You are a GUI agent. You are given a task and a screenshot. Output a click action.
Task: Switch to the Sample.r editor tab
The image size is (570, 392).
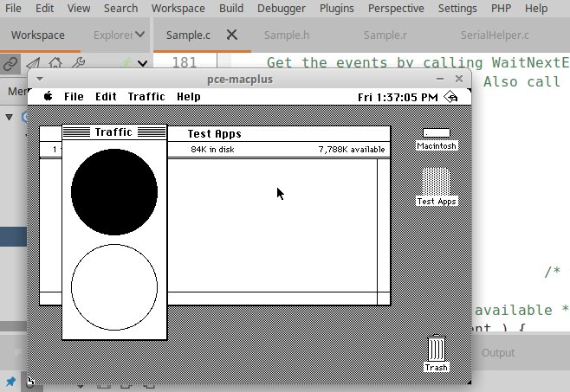click(x=385, y=35)
